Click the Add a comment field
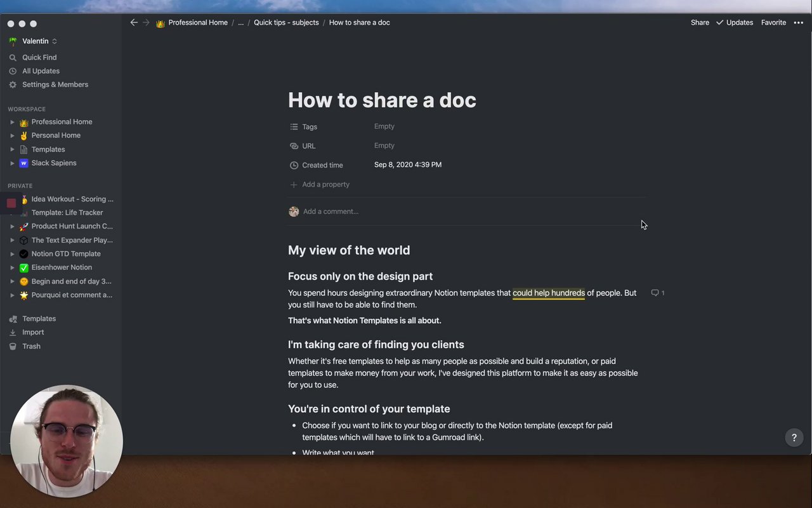The height and width of the screenshot is (508, 812). [331, 211]
